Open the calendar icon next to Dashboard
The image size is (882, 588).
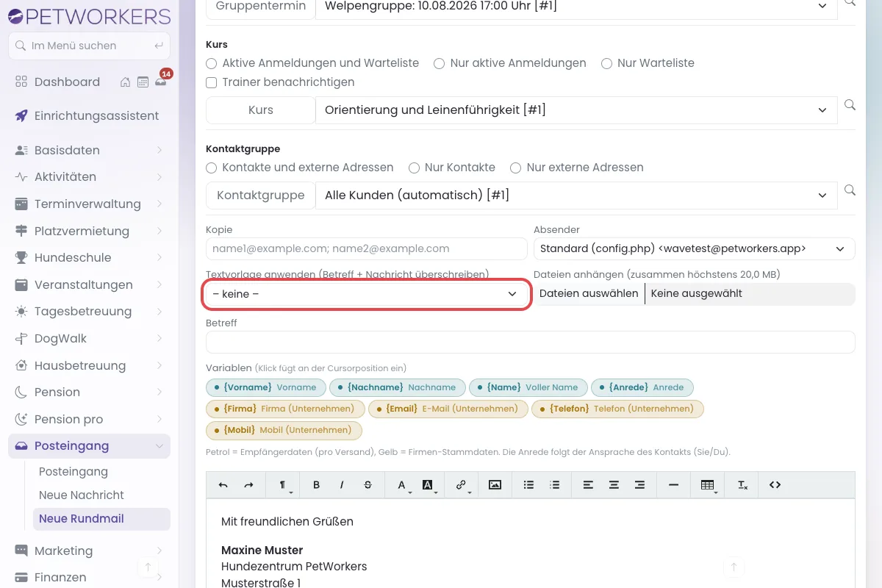[143, 82]
